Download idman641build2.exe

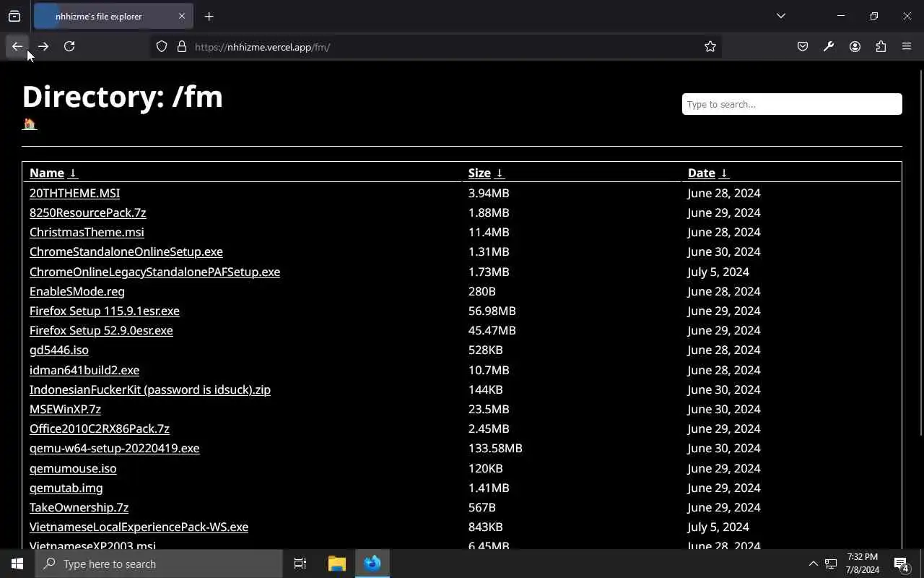pyautogui.click(x=84, y=370)
